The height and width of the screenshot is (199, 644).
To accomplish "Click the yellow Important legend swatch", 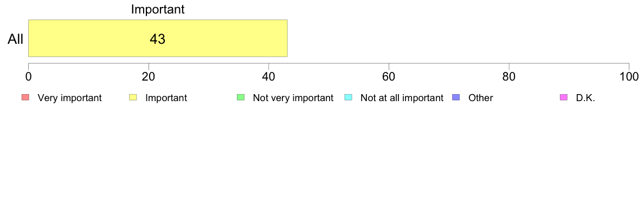I will [x=133, y=97].
